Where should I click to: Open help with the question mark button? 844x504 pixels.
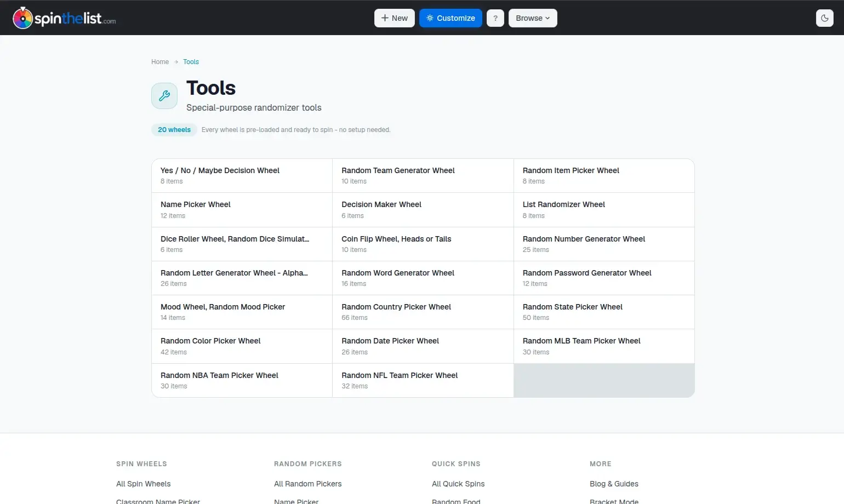(495, 18)
